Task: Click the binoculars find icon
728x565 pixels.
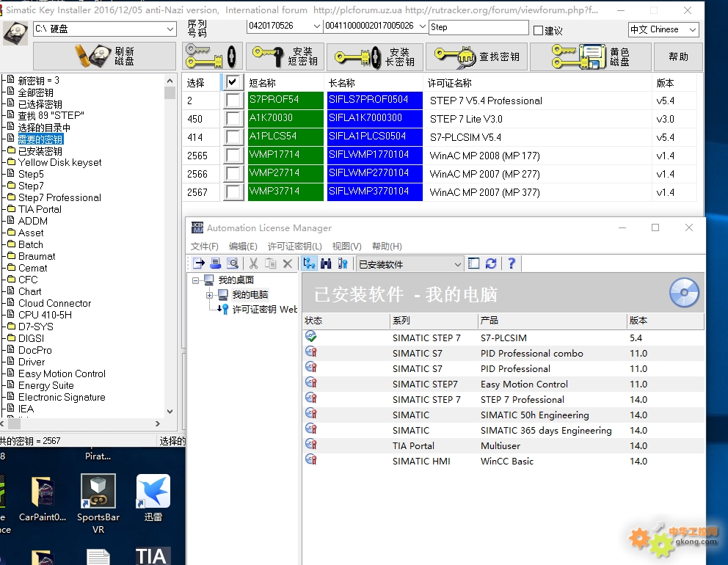Action: tap(326, 263)
